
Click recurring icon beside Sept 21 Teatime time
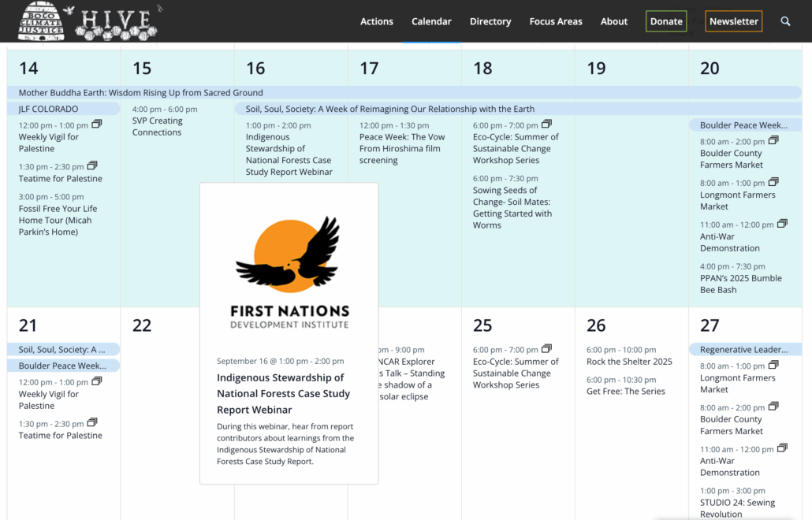[x=92, y=423]
